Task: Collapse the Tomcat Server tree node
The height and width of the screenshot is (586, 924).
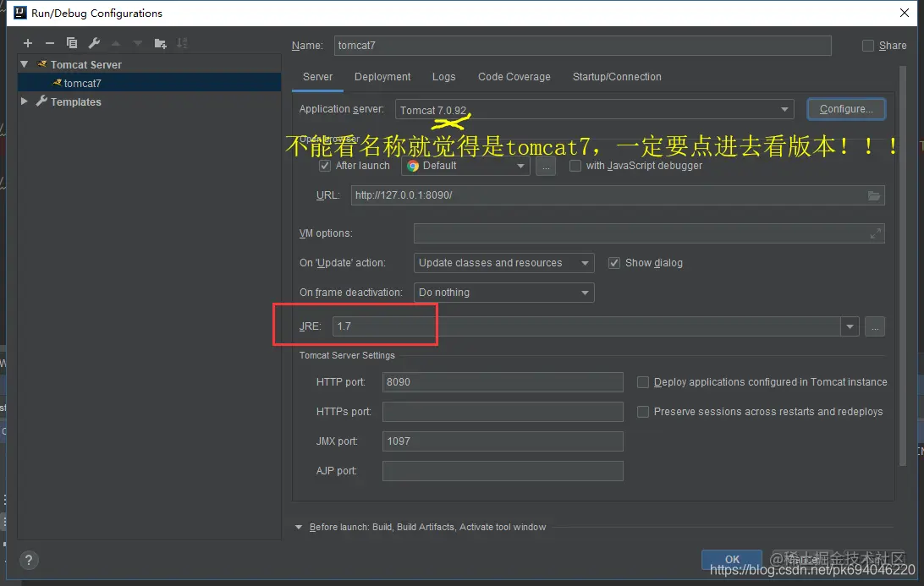Action: [25, 64]
